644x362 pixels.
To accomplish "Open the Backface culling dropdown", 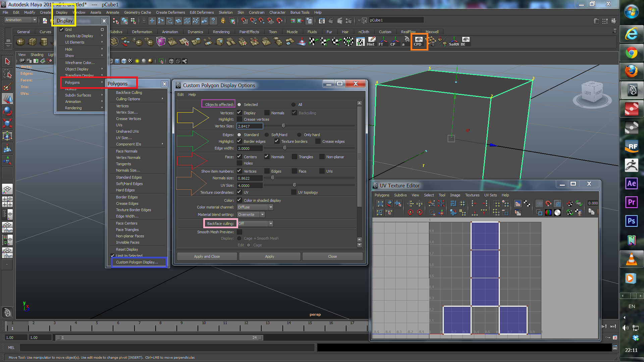I will [255, 224].
